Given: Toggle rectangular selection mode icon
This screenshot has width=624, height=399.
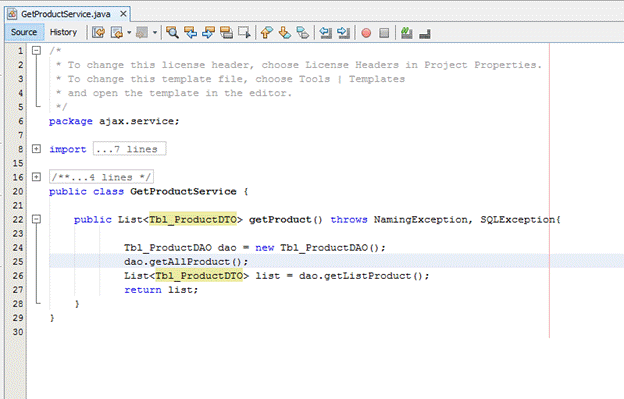Looking at the screenshot, I should 244,33.
